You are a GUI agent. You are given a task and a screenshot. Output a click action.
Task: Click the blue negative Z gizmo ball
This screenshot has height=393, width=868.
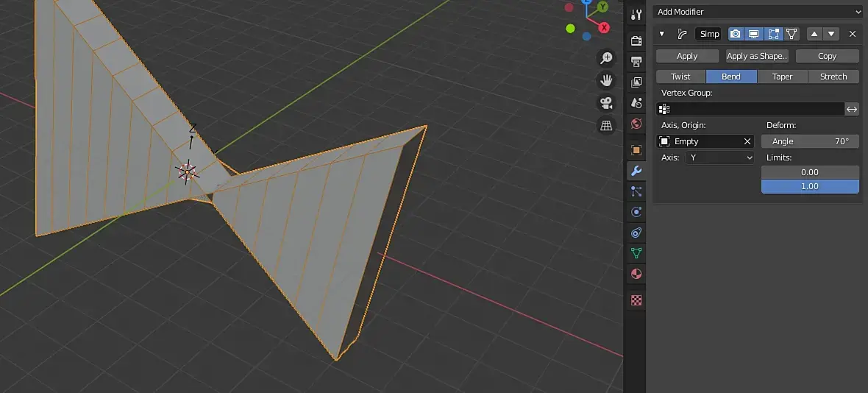click(586, 37)
